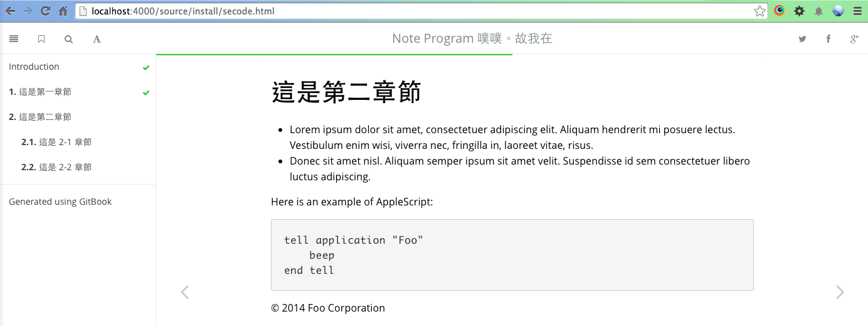Open the Introduction chapter
868x326 pixels.
click(x=34, y=67)
